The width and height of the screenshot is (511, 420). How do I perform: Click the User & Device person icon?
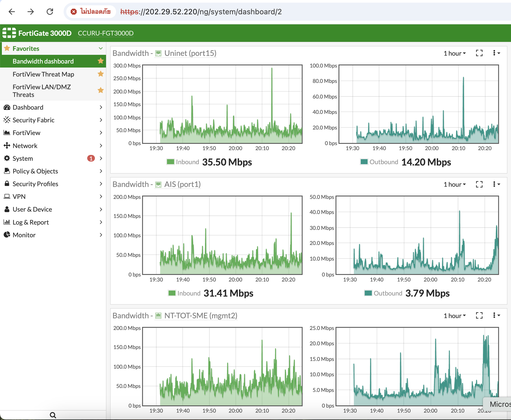pyautogui.click(x=7, y=209)
